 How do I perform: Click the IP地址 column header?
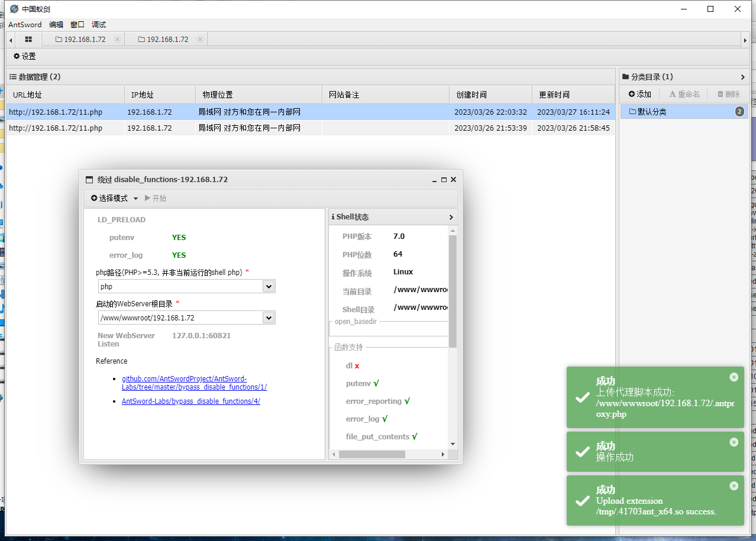coord(160,95)
